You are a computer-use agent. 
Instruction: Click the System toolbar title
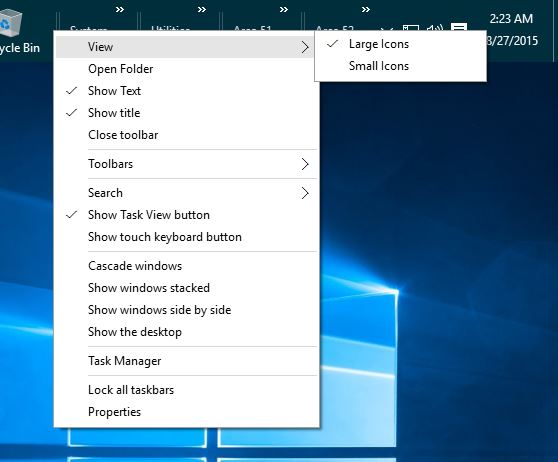click(x=89, y=28)
